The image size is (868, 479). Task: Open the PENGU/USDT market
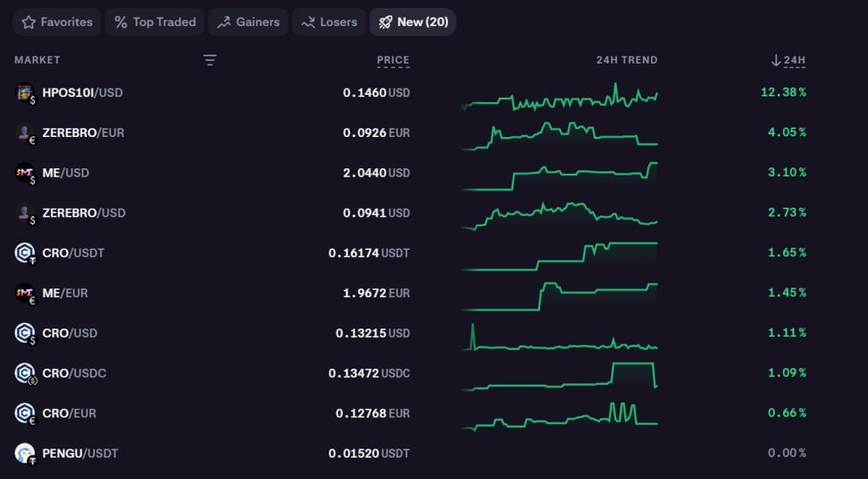[81, 454]
